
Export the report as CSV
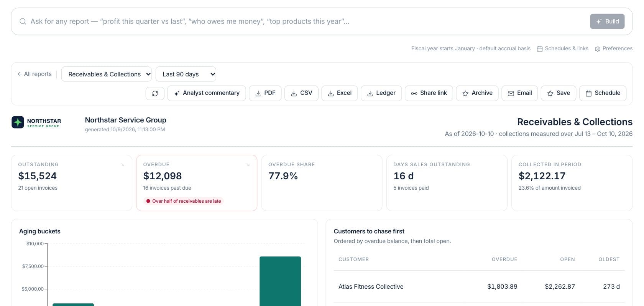point(301,93)
